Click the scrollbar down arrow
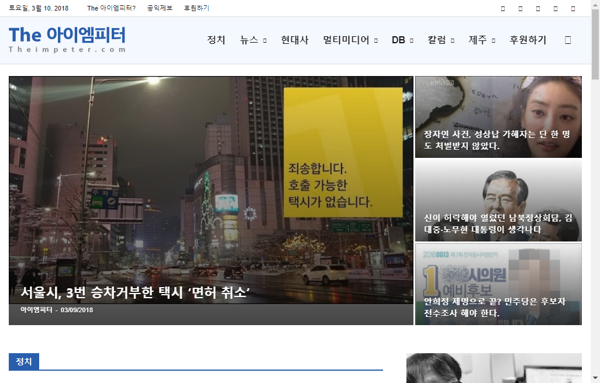This screenshot has width=600, height=383. point(595,378)
